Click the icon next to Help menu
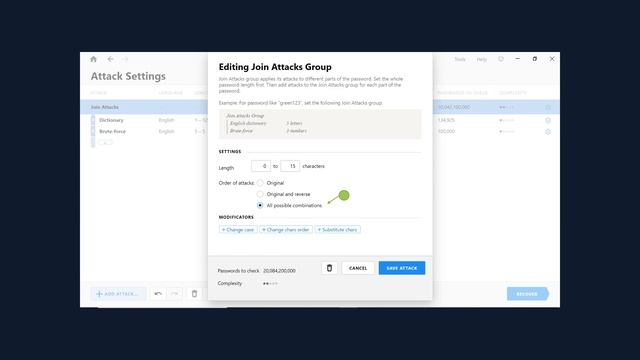This screenshot has height=360, width=640. coord(501,59)
